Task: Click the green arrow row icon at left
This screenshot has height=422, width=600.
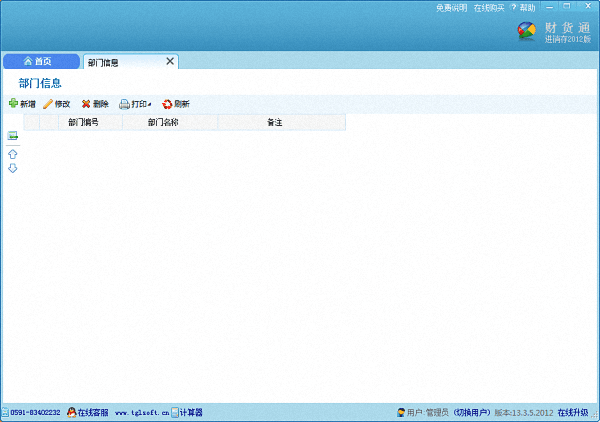Action: click(13, 136)
